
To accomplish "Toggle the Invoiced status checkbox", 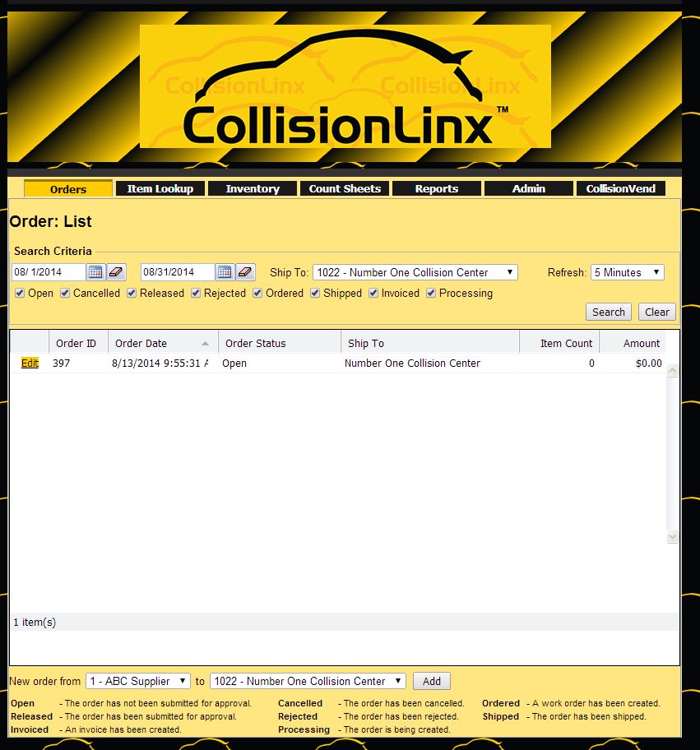I will tap(373, 294).
